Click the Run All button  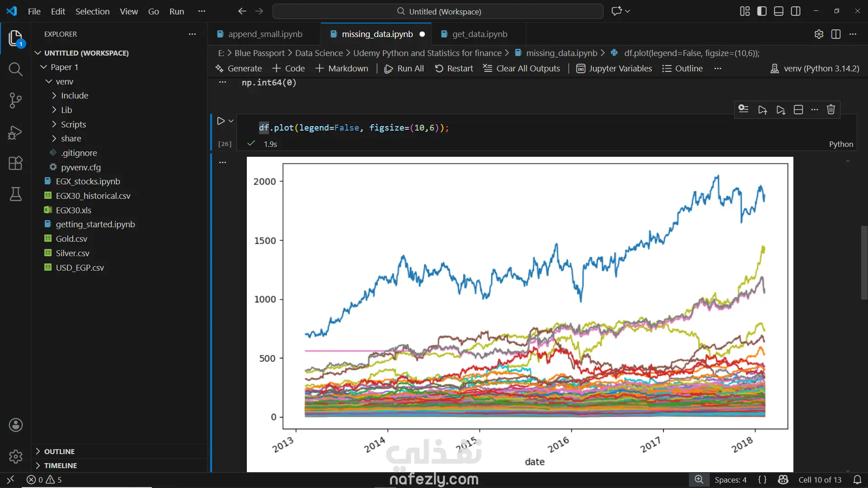click(404, 69)
